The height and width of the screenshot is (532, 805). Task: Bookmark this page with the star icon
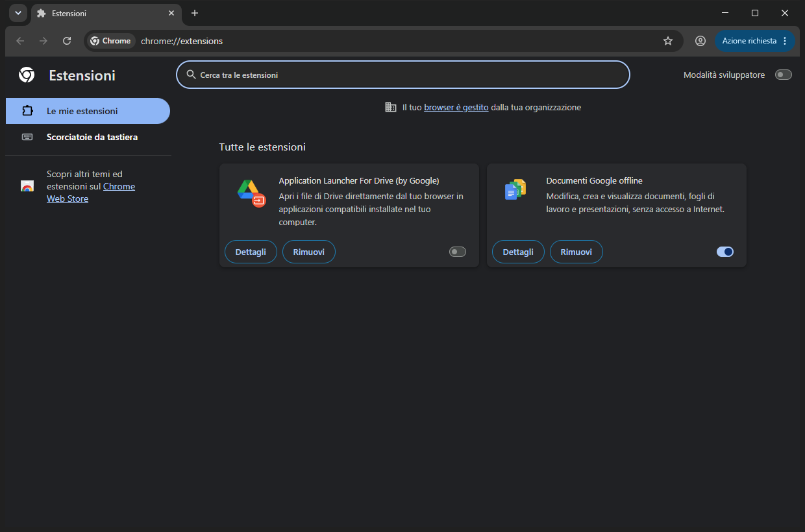668,41
